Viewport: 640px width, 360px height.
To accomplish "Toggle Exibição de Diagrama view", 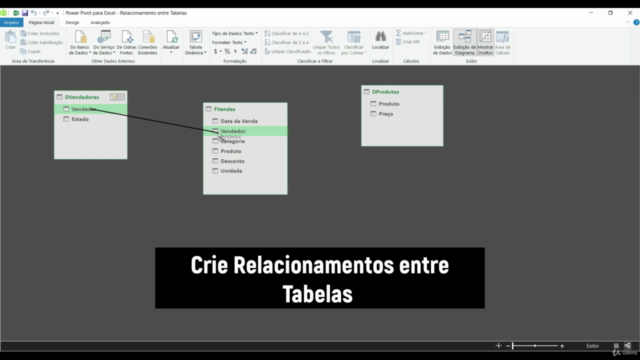I will (x=464, y=42).
